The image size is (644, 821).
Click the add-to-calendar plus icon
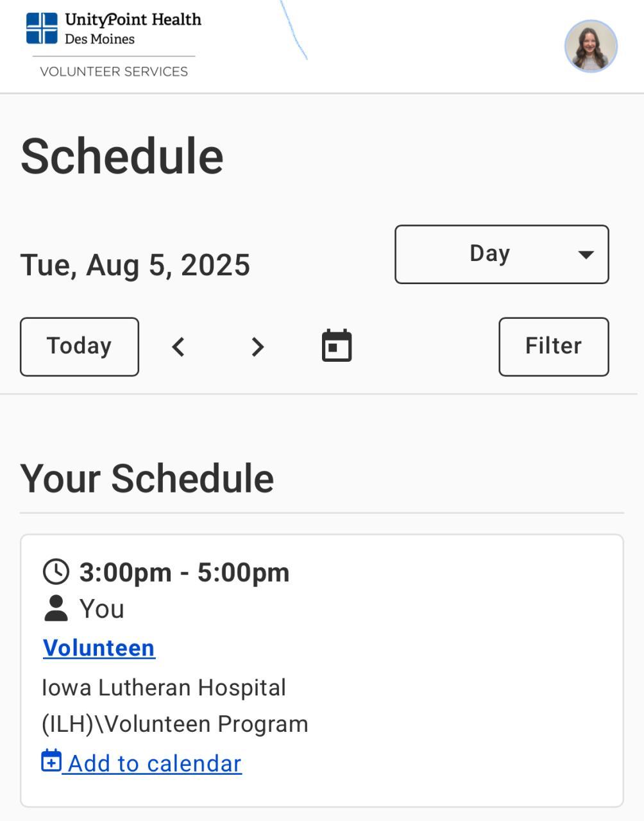[x=51, y=761]
